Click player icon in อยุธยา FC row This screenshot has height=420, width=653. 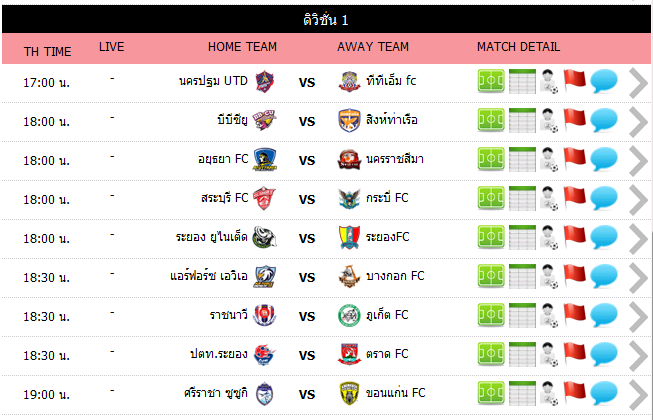pos(549,160)
